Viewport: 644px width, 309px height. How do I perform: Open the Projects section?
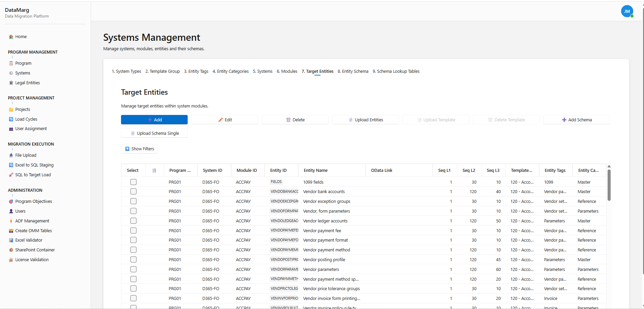click(x=23, y=109)
